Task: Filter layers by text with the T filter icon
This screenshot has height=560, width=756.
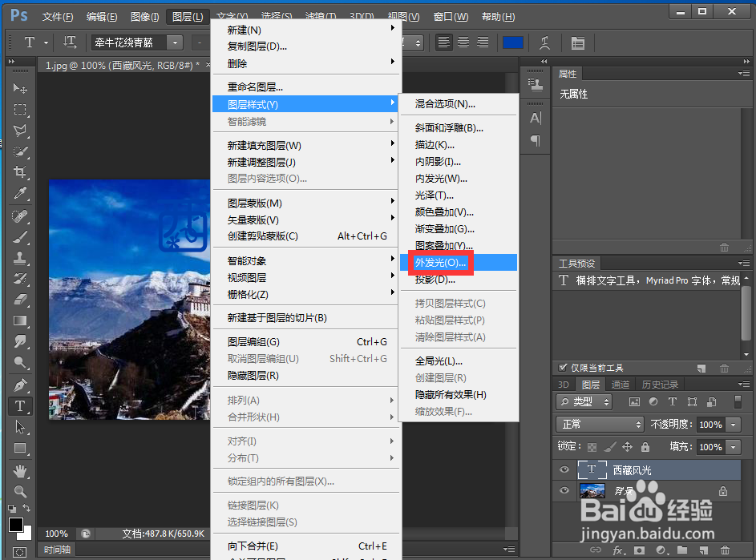Action: pyautogui.click(x=672, y=401)
